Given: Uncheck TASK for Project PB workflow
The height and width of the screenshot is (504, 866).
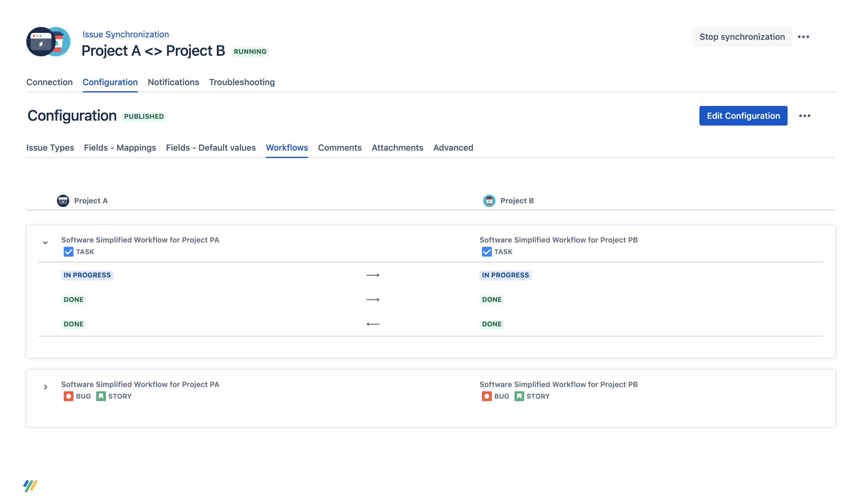Looking at the screenshot, I should tap(487, 252).
